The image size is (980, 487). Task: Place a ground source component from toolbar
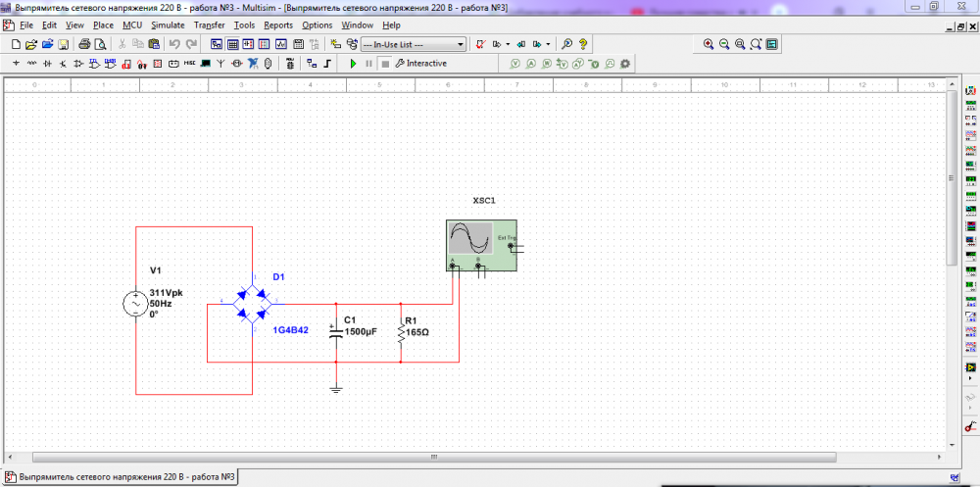[x=16, y=64]
